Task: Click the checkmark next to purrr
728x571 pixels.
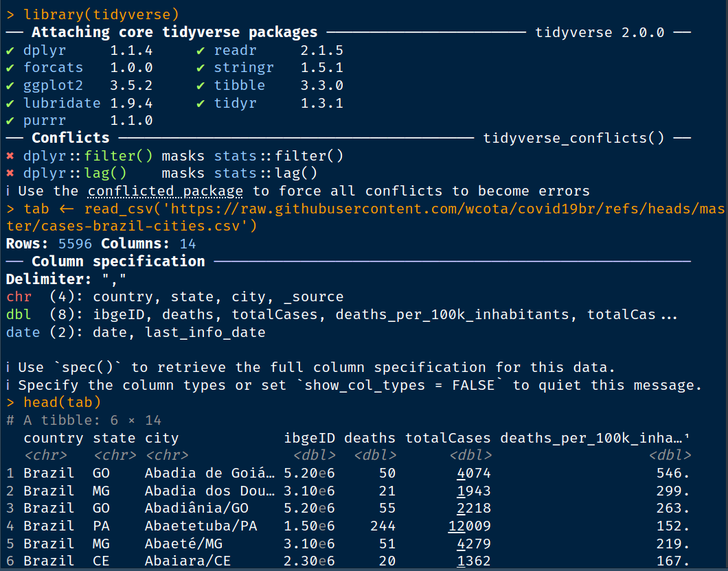Action: coord(10,121)
